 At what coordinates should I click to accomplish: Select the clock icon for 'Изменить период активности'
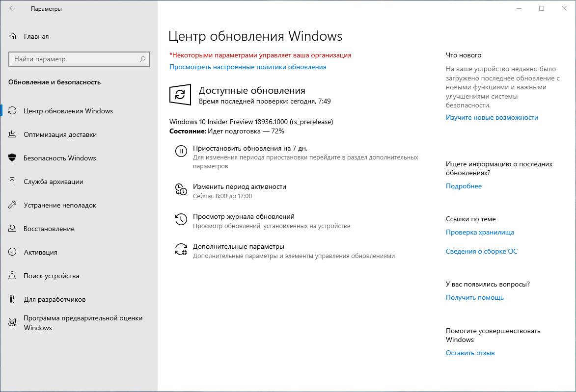(x=181, y=189)
